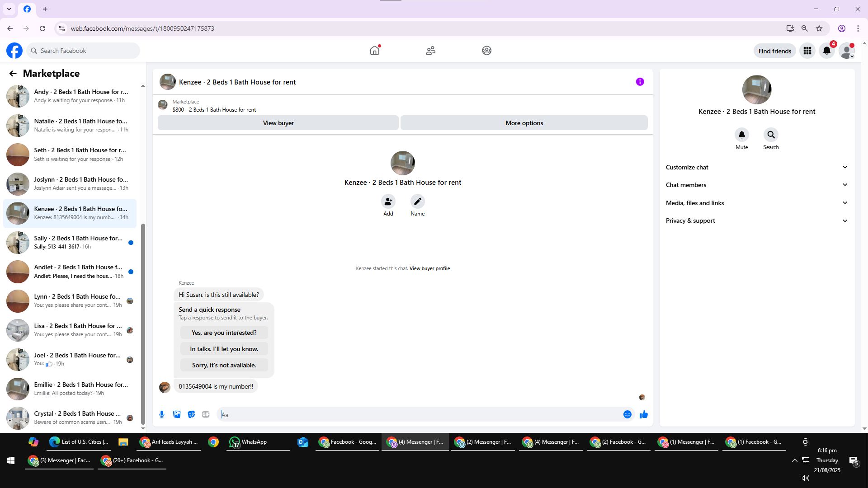Image resolution: width=868 pixels, height=488 pixels.
Task: Switch to the Friends tab
Action: coord(430,51)
